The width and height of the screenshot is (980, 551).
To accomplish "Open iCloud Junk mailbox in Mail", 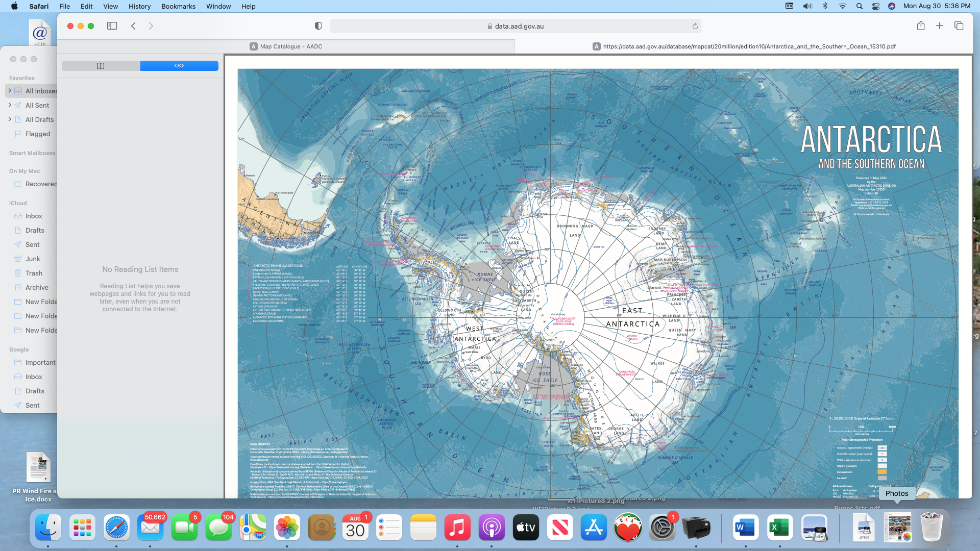I will pos(33,259).
